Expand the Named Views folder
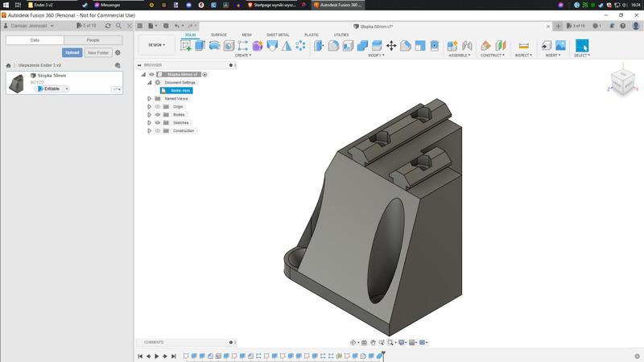The height and width of the screenshot is (362, 644). [150, 98]
